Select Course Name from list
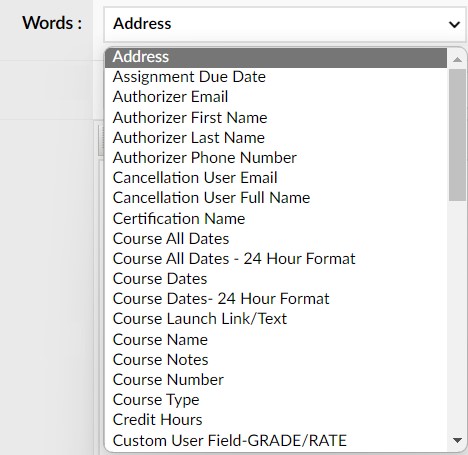The image size is (468, 455). tap(276, 340)
